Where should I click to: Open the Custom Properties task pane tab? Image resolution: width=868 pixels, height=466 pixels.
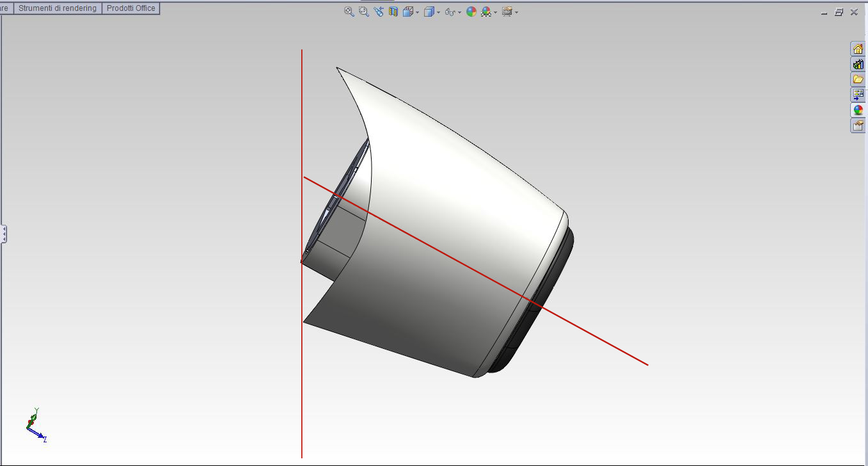tap(858, 125)
